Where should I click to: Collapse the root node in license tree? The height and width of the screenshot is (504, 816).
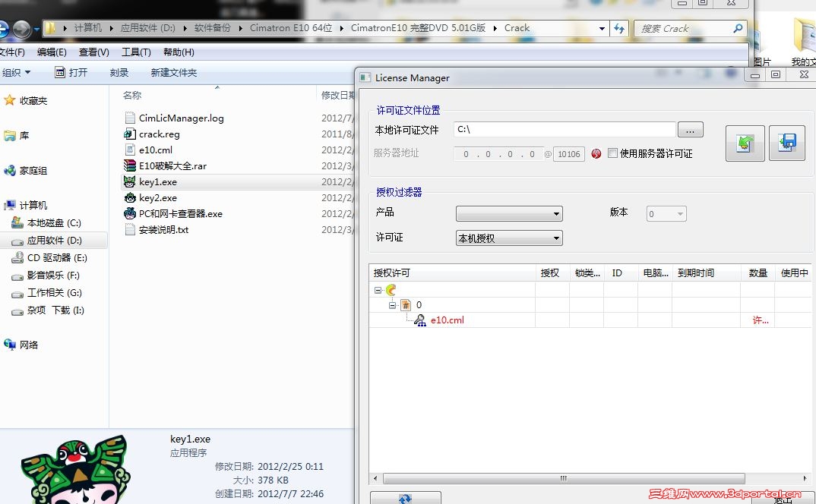378,290
